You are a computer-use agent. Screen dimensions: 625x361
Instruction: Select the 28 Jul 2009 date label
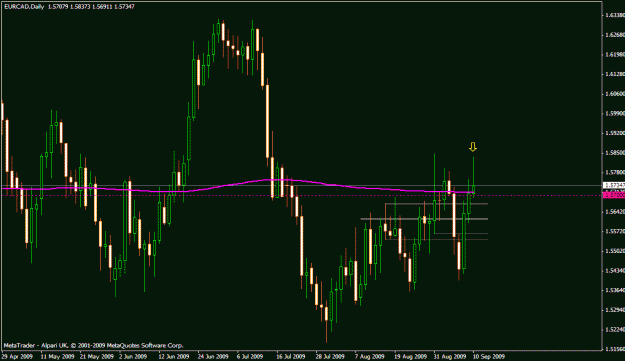(330, 356)
